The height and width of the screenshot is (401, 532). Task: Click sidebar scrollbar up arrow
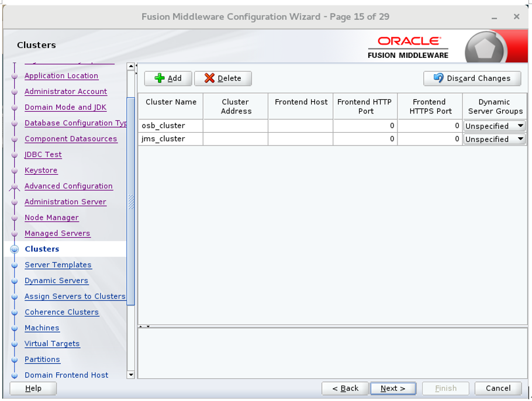coord(131,67)
